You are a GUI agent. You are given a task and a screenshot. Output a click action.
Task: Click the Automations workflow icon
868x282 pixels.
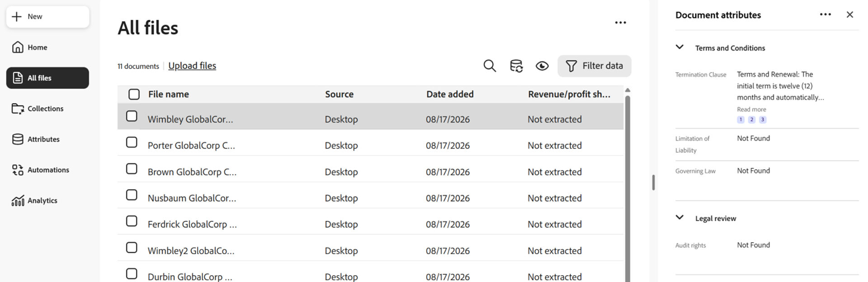point(18,170)
